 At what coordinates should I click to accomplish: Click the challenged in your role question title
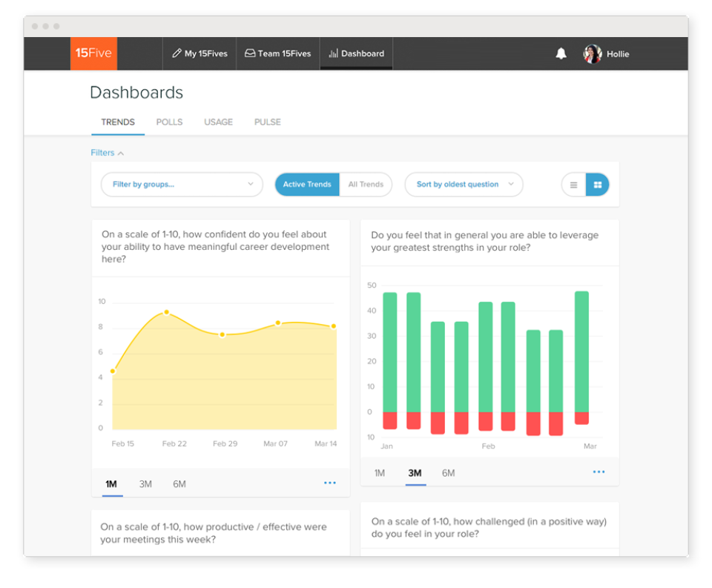pyautogui.click(x=489, y=528)
